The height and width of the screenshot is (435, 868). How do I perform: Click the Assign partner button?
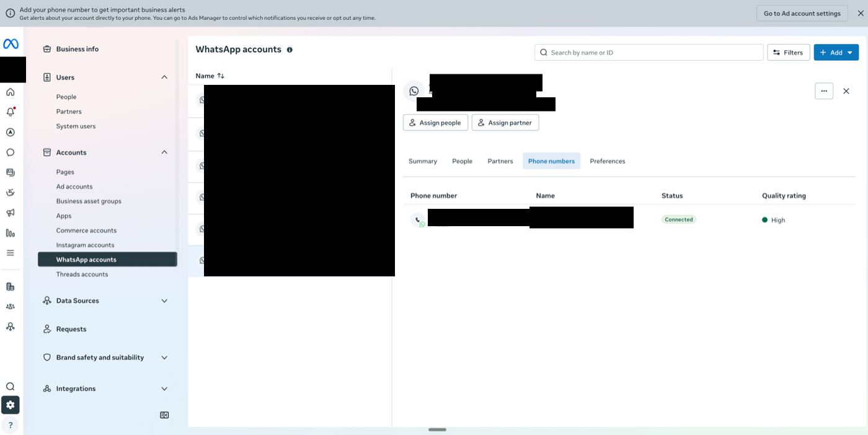(505, 123)
